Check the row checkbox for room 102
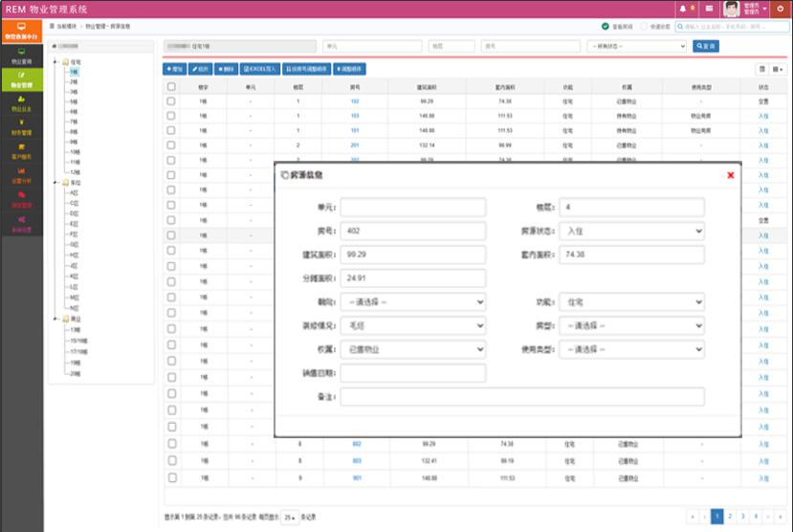This screenshot has height=532, width=793. tap(171, 101)
